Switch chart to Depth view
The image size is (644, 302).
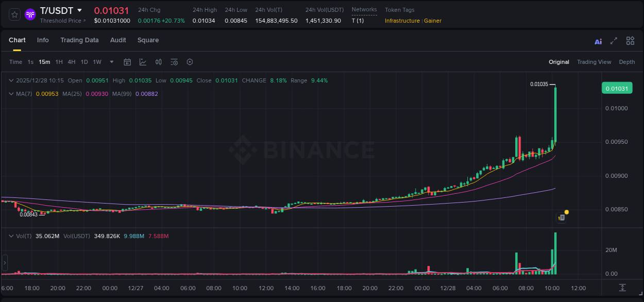tap(626, 62)
